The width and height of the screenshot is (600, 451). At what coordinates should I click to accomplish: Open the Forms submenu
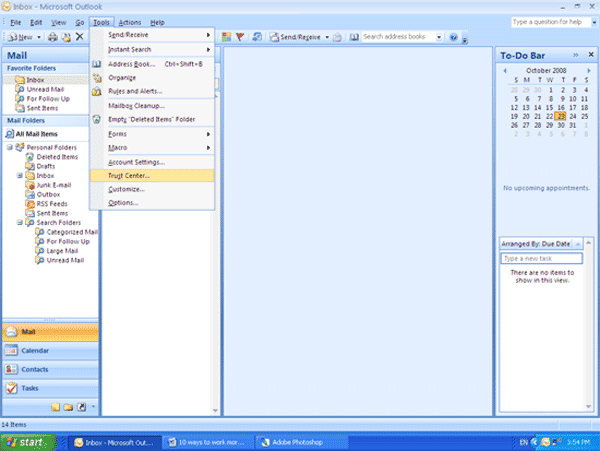pyautogui.click(x=152, y=134)
